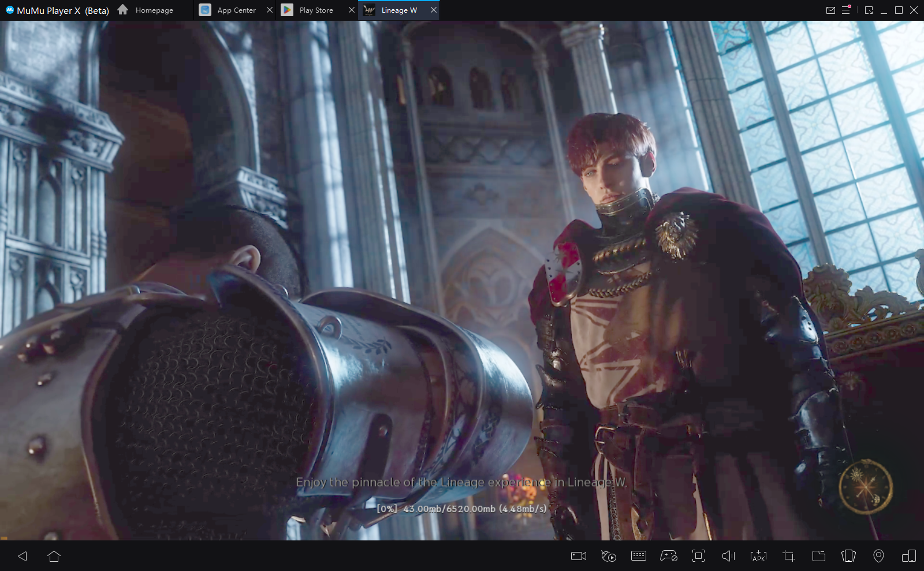Click the shrink window arrow icon

coord(869,10)
